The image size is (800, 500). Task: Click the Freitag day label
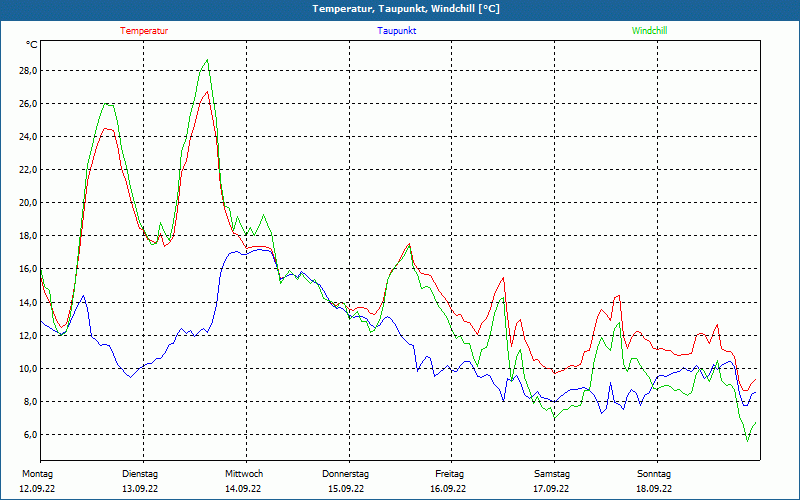[449, 474]
